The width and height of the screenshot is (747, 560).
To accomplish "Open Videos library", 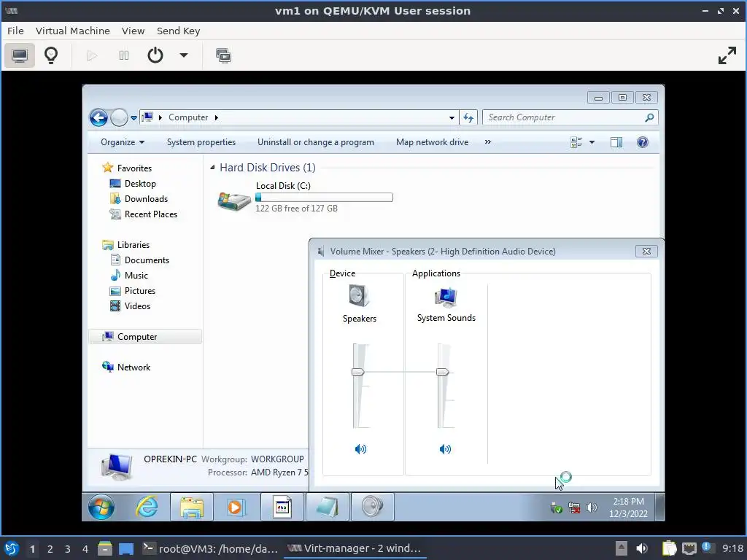I will tap(137, 306).
